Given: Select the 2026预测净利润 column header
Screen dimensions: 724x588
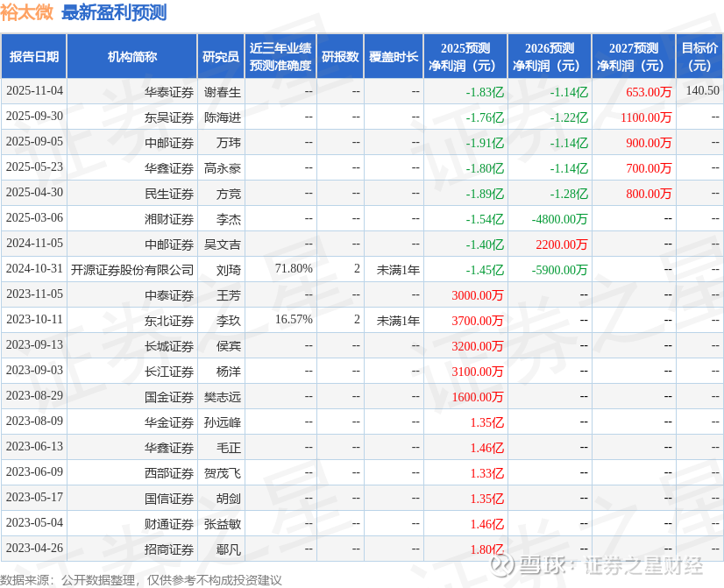Looking at the screenshot, I should (x=550, y=56).
